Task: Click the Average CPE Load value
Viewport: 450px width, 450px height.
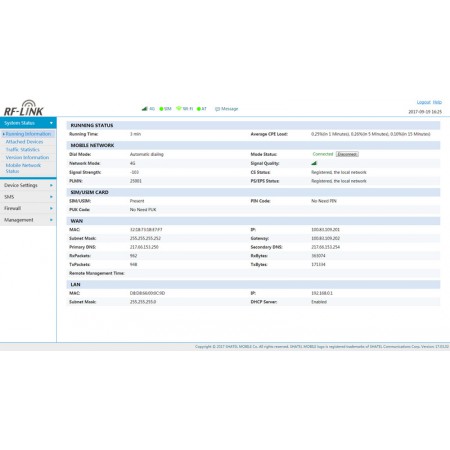Action: (371, 134)
